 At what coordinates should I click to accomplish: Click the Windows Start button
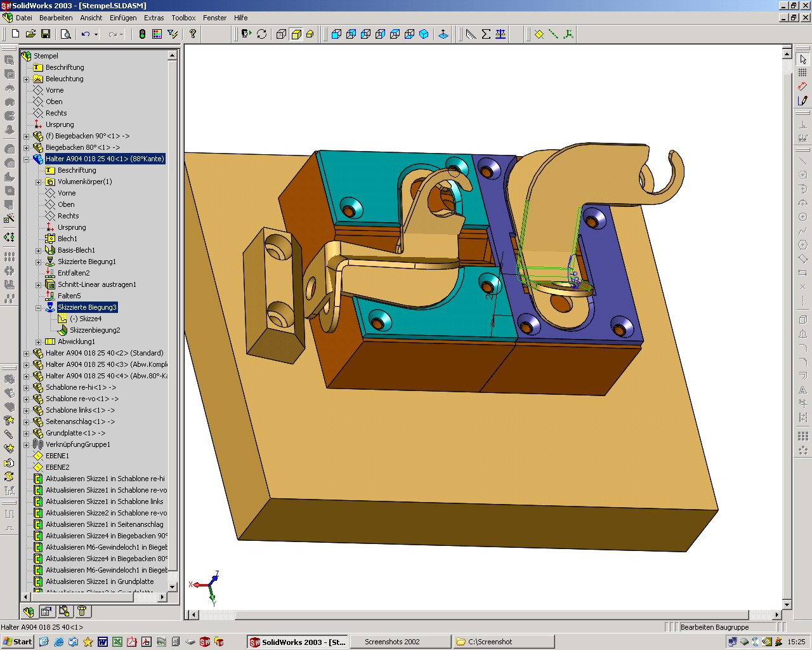point(17,642)
